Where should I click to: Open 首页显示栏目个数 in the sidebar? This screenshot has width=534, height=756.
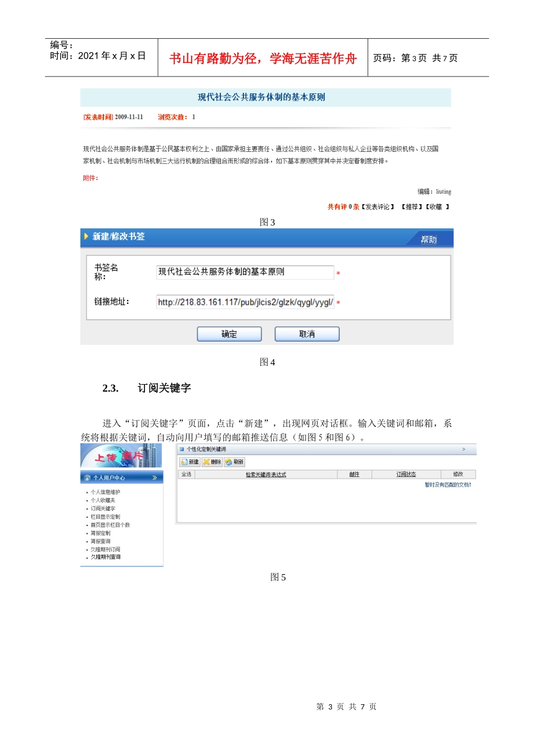click(x=110, y=525)
